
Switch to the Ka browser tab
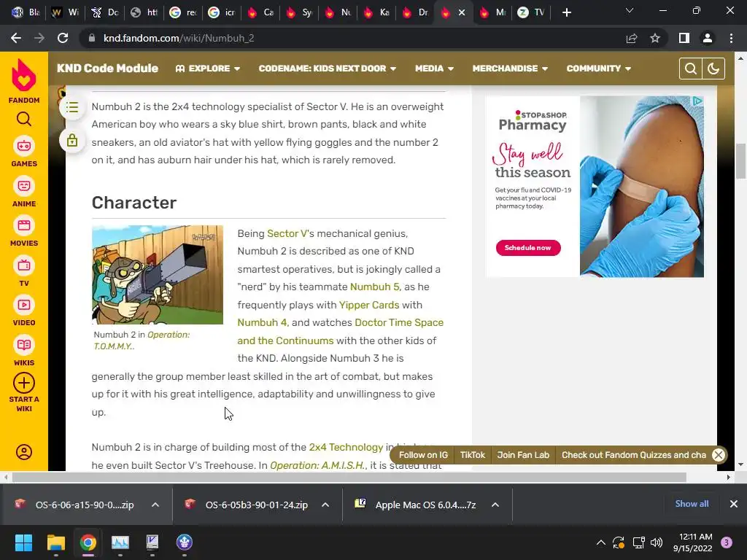click(x=376, y=12)
